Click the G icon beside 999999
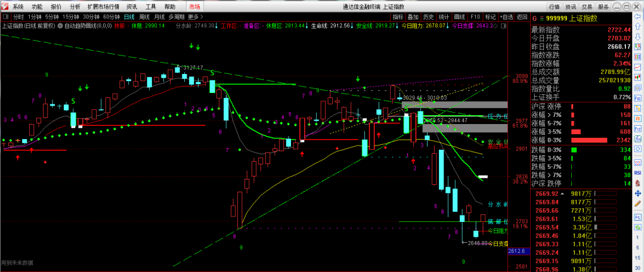 [534, 17]
